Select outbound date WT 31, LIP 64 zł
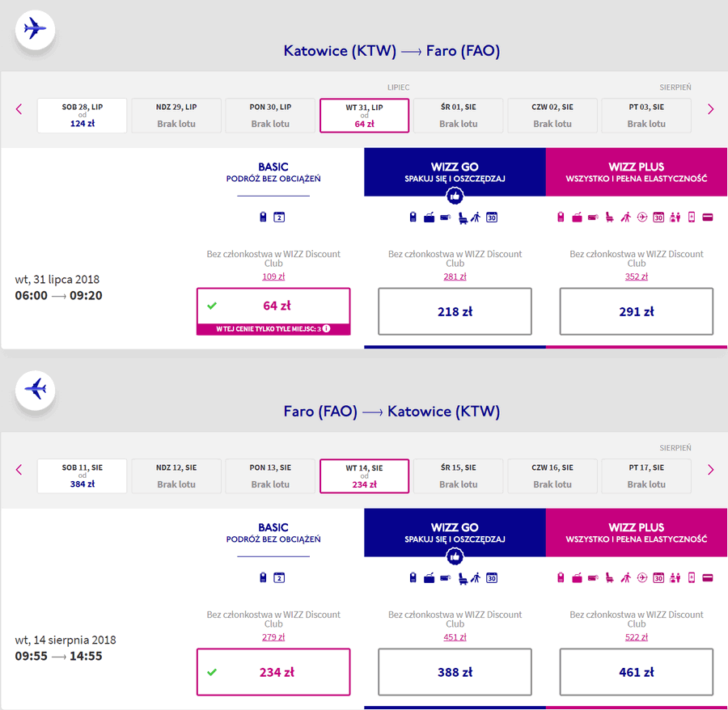Viewport: 728px width, 710px height. click(x=365, y=116)
